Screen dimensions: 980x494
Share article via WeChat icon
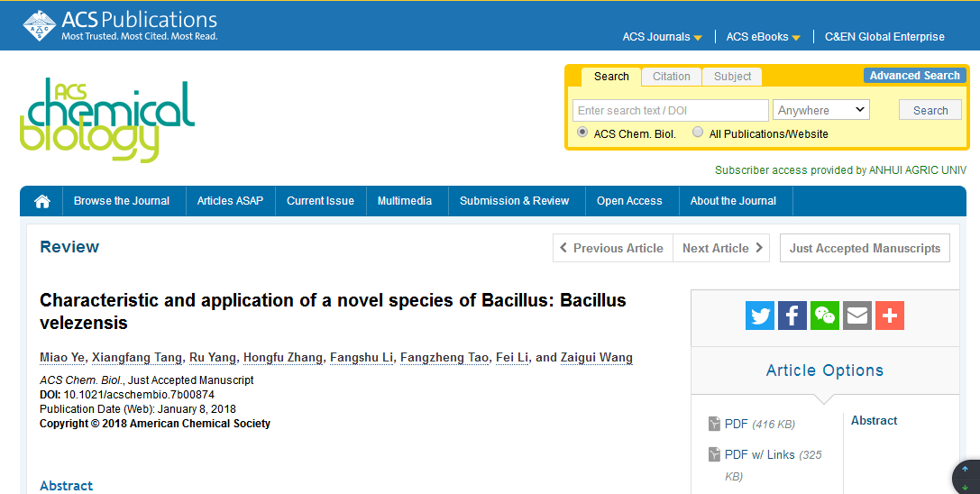pyautogui.click(x=825, y=316)
